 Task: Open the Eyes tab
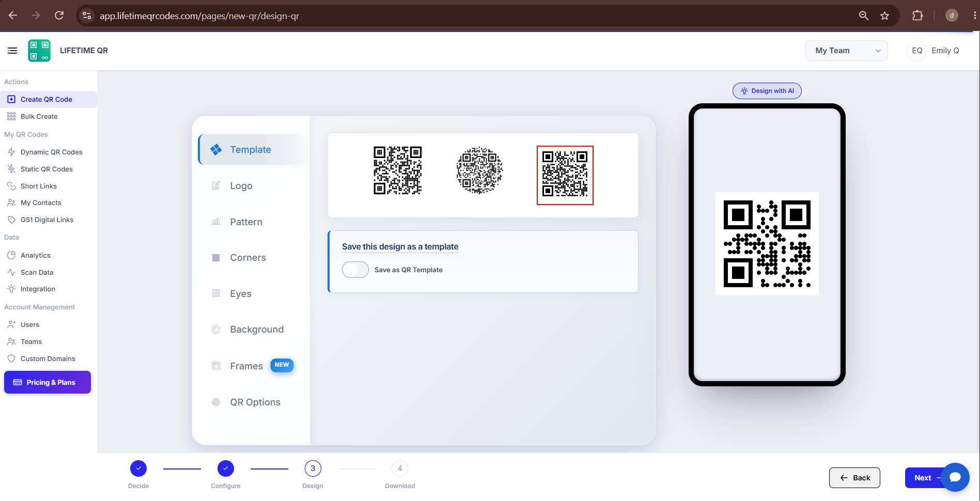click(252, 293)
